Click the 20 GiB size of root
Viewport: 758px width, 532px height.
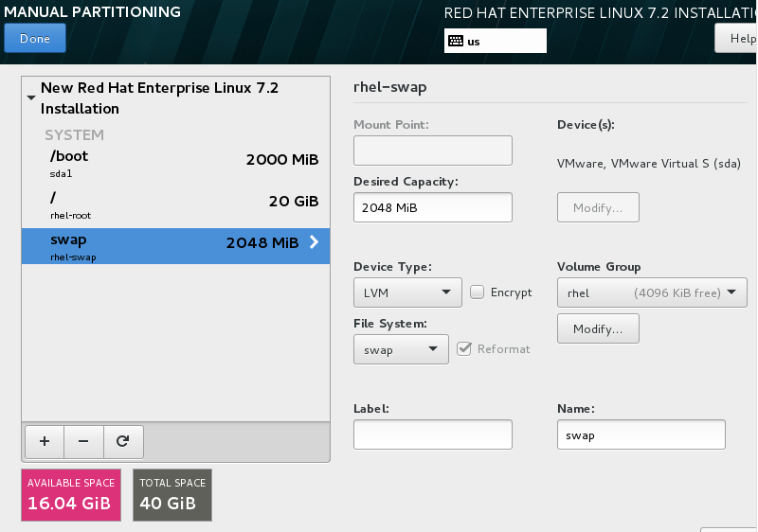click(x=294, y=201)
